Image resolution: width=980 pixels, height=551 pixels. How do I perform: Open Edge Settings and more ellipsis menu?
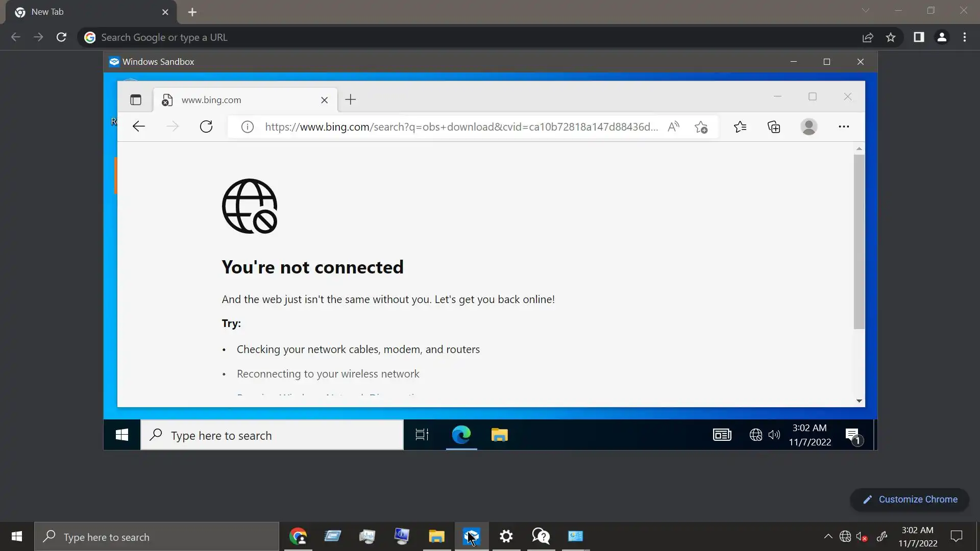pos(844,127)
